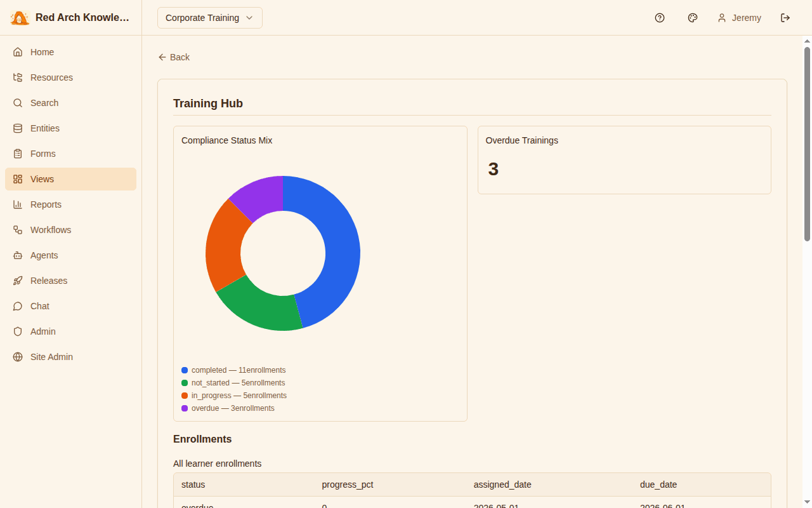Image resolution: width=812 pixels, height=508 pixels.
Task: Click the Agents robot icon
Action: click(x=18, y=255)
